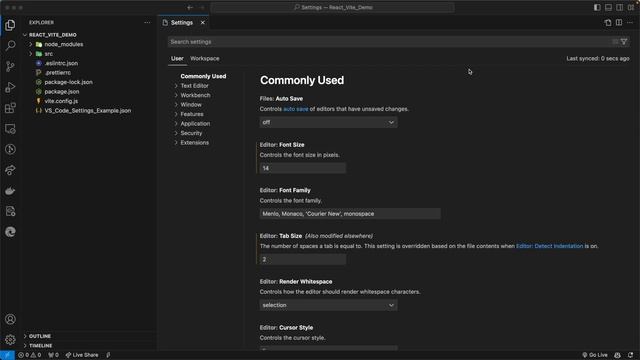
Task: Click the command center search bar
Action: (332, 7)
